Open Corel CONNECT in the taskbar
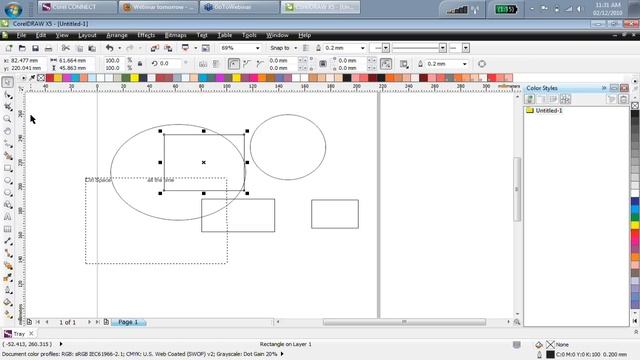 77,7
